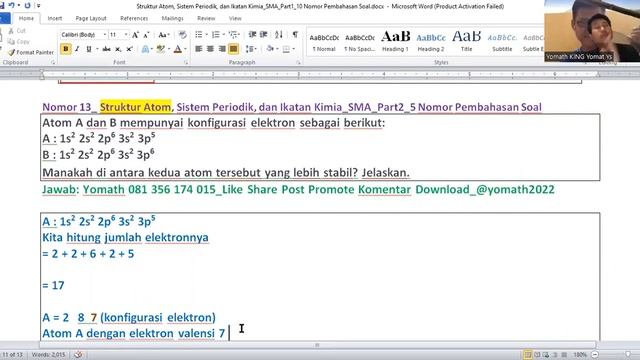640x360 pixels.
Task: Click Format Painter
Action: coord(31,52)
